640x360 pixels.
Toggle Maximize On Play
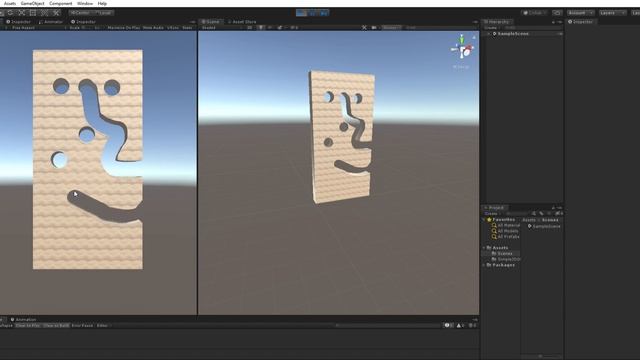coord(124,28)
